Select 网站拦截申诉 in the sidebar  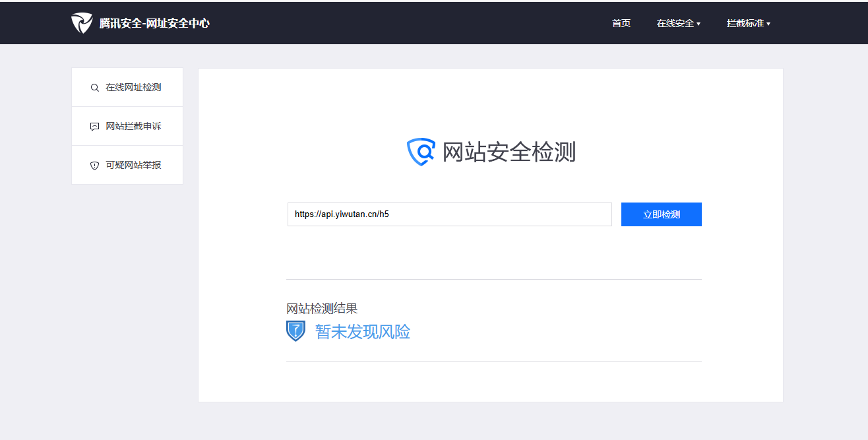point(127,126)
